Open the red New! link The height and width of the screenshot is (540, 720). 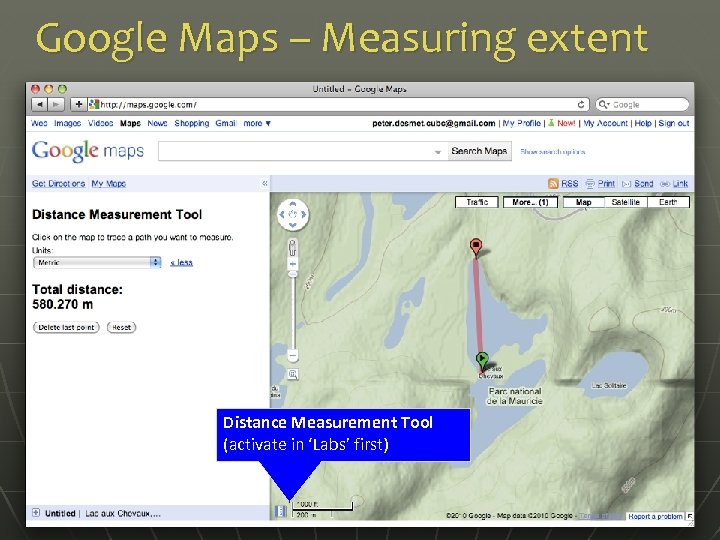point(566,123)
